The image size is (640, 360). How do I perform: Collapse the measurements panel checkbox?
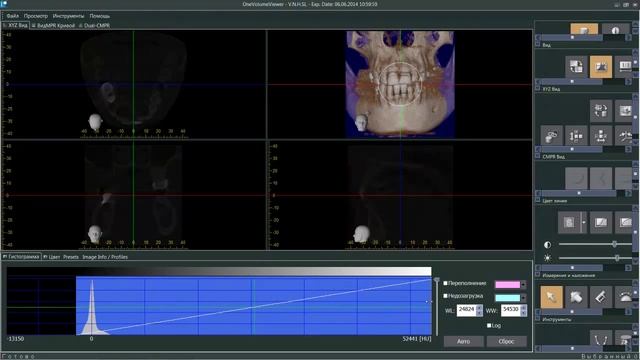[538, 275]
